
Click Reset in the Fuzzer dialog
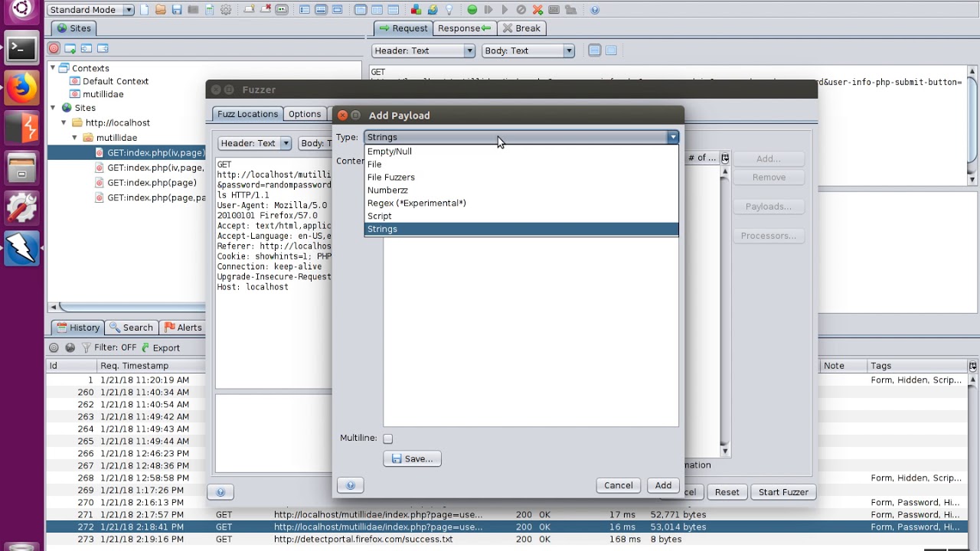pyautogui.click(x=727, y=492)
